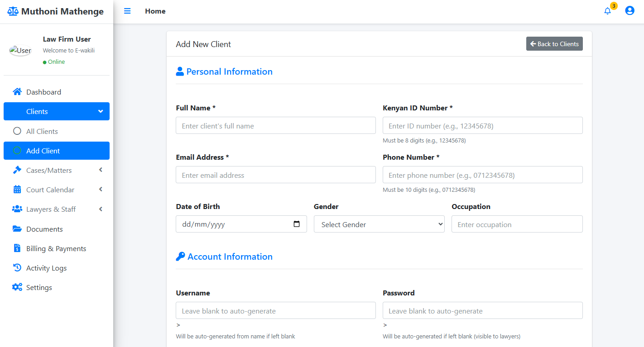644x347 pixels.
Task: Click the Back to Clients button
Action: click(x=554, y=44)
